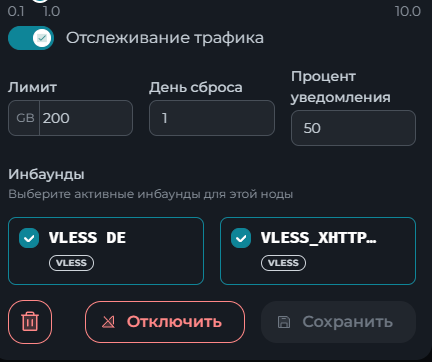Click the checkmark icon of VLESS DE

[x=29, y=238]
